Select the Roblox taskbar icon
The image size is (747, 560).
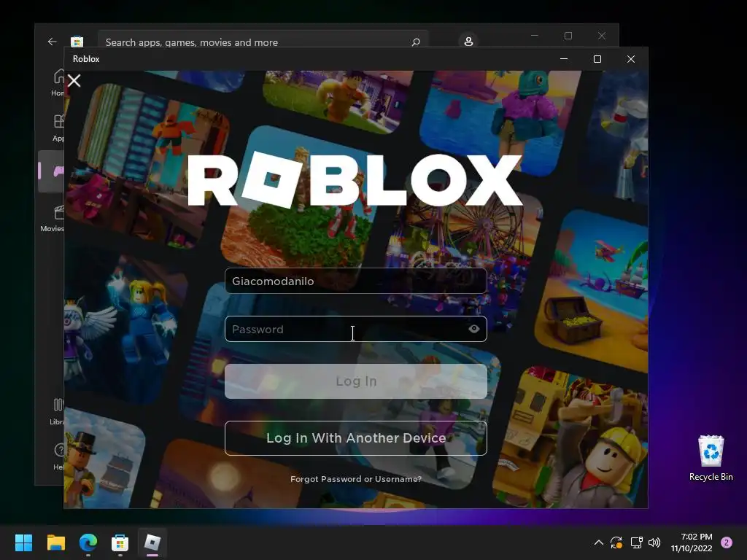pyautogui.click(x=152, y=542)
